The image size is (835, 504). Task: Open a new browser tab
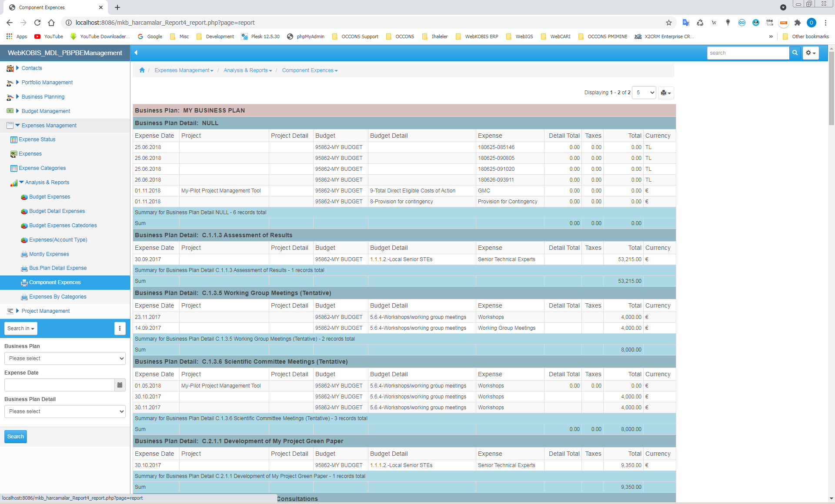pos(117,7)
